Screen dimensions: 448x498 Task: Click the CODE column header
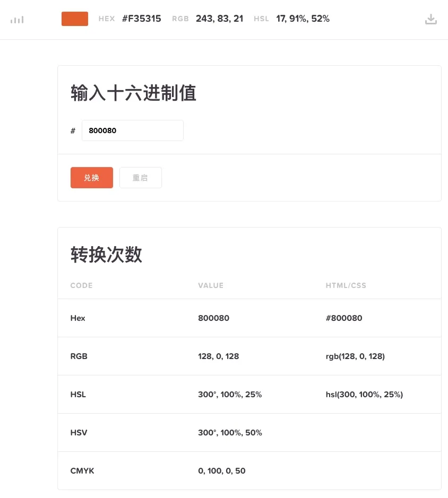coord(81,285)
